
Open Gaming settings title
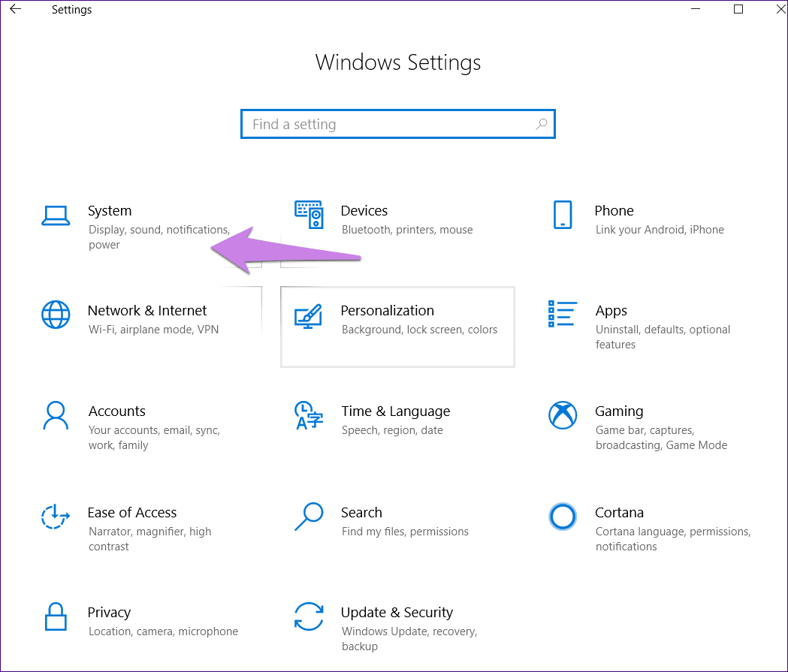click(x=619, y=411)
